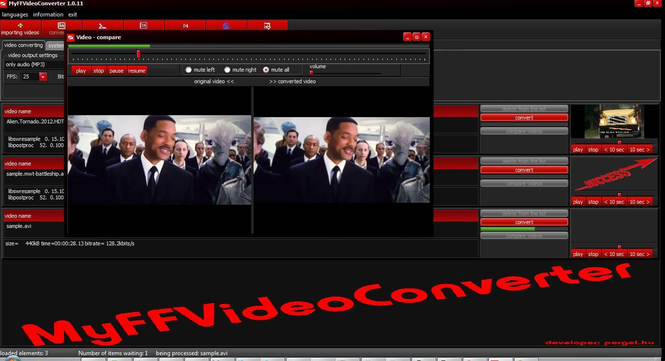Viewport: 665px width, 361px height.
Task: Skip forward 10 sec under SUCCESS preview
Action: coord(640,201)
